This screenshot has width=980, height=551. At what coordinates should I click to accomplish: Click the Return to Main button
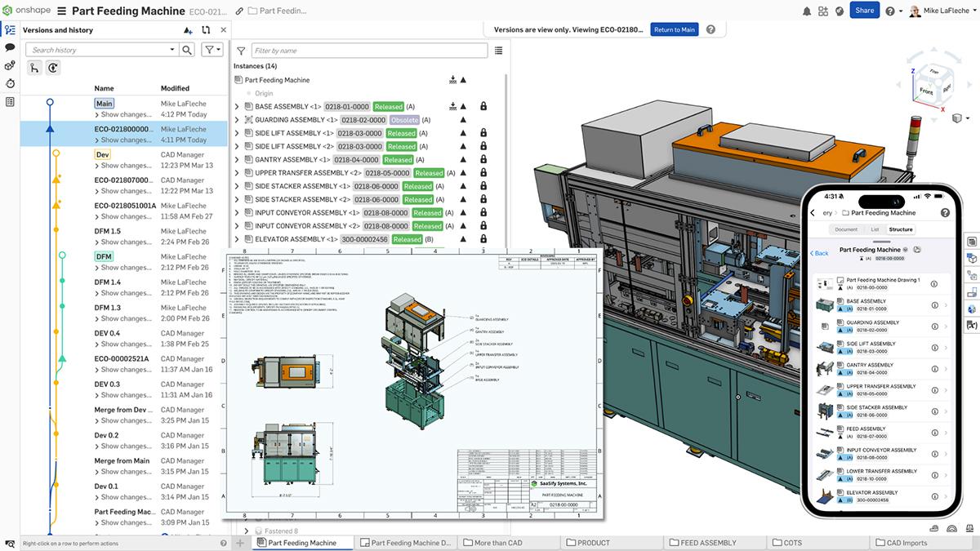coord(674,29)
